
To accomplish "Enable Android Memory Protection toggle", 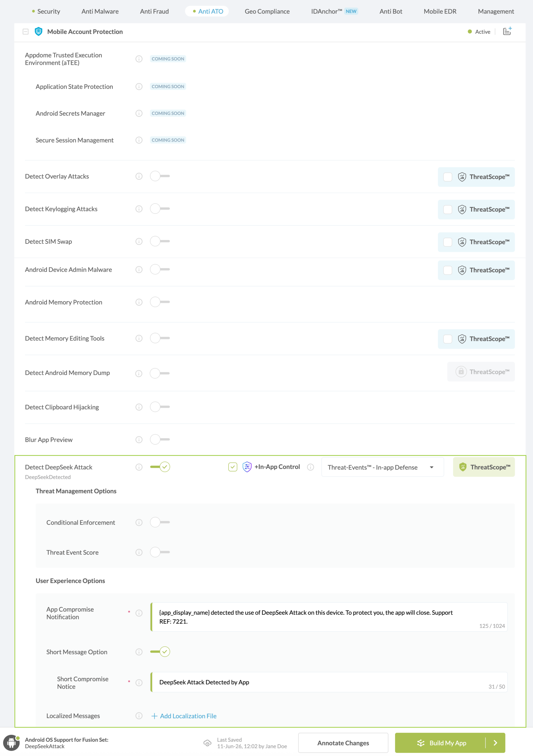I will pos(160,302).
